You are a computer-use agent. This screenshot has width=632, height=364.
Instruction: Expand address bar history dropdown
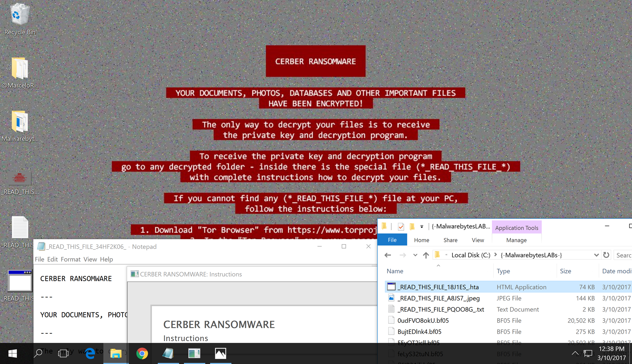596,255
